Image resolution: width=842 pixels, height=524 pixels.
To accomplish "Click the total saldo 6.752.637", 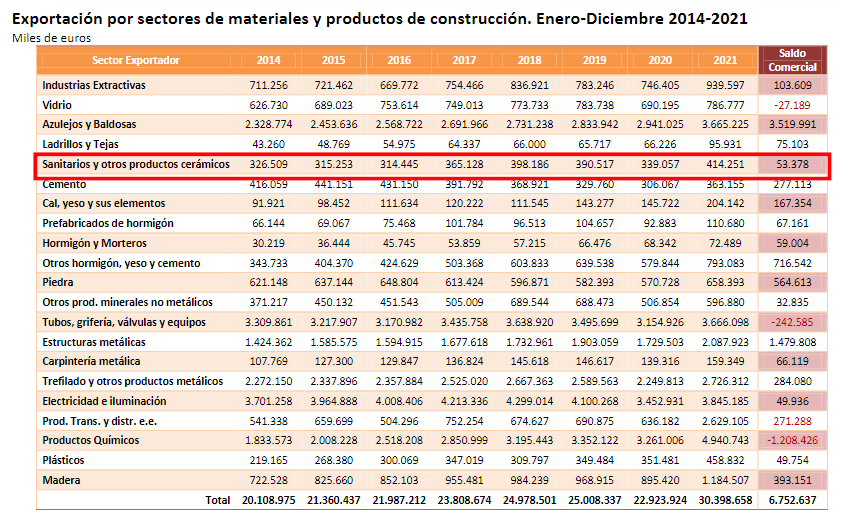I will tap(792, 500).
